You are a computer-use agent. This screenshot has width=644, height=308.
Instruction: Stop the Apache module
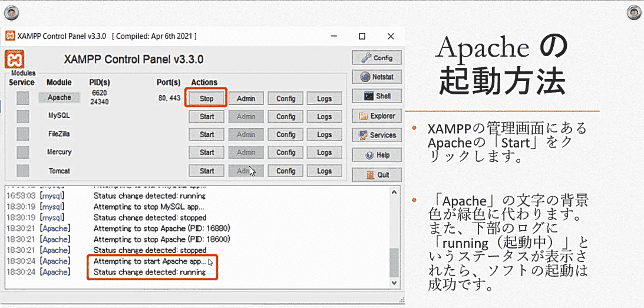(x=207, y=99)
